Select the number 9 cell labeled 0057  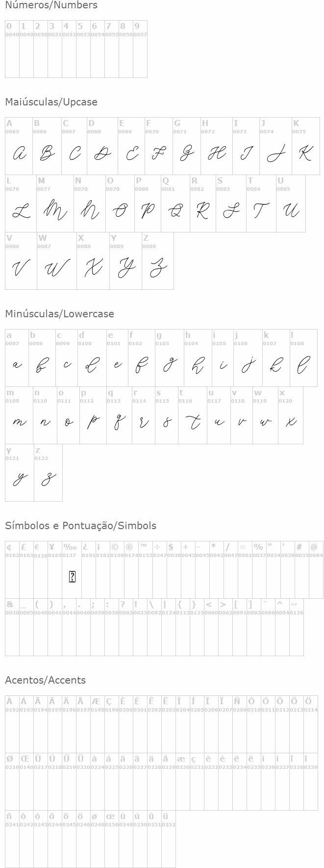[140, 49]
